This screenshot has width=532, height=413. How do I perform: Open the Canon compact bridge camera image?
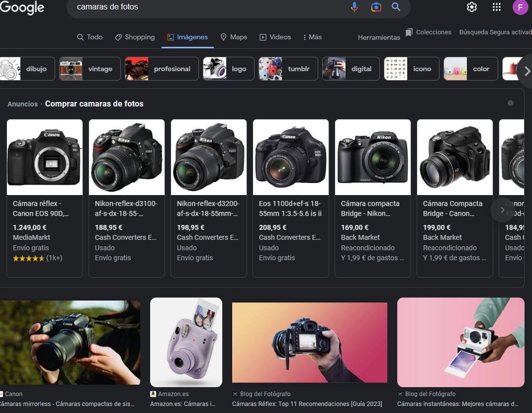pos(455,157)
